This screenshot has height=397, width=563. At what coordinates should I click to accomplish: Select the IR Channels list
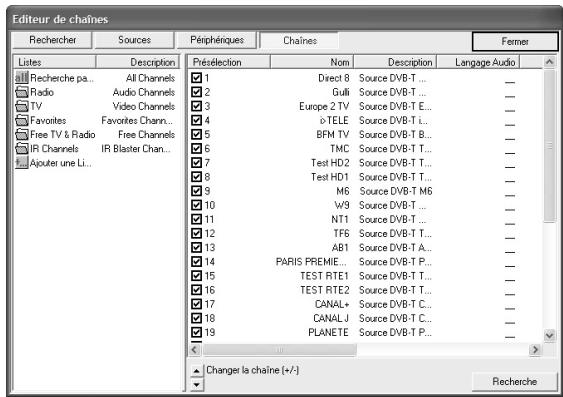[54, 149]
